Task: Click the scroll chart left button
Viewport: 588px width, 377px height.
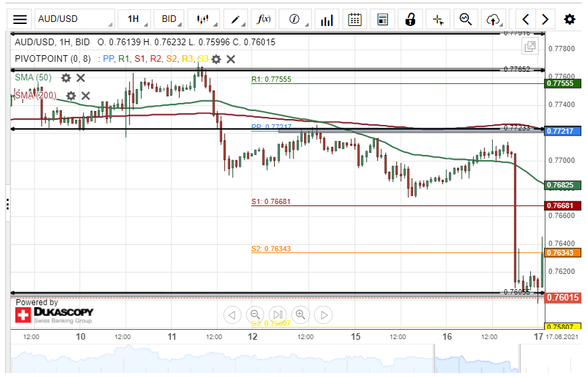Action: [232, 314]
